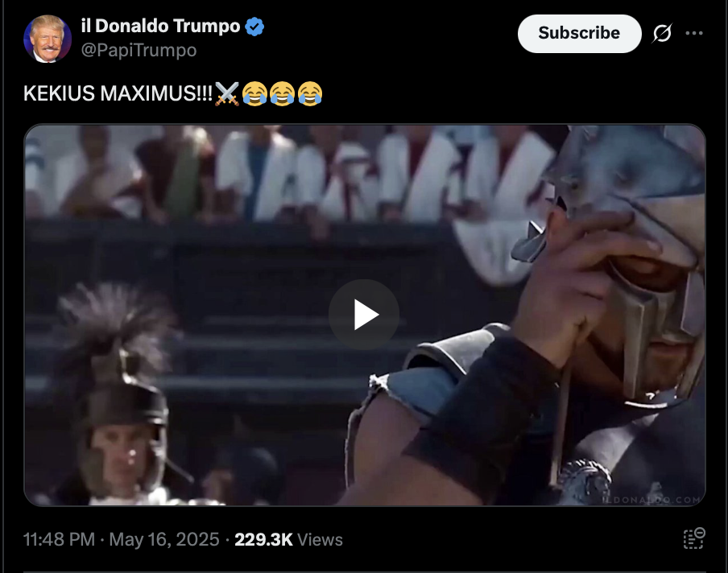This screenshot has height=573, width=728.
Task: Open the Grok explain-post icon
Action: coord(662,33)
